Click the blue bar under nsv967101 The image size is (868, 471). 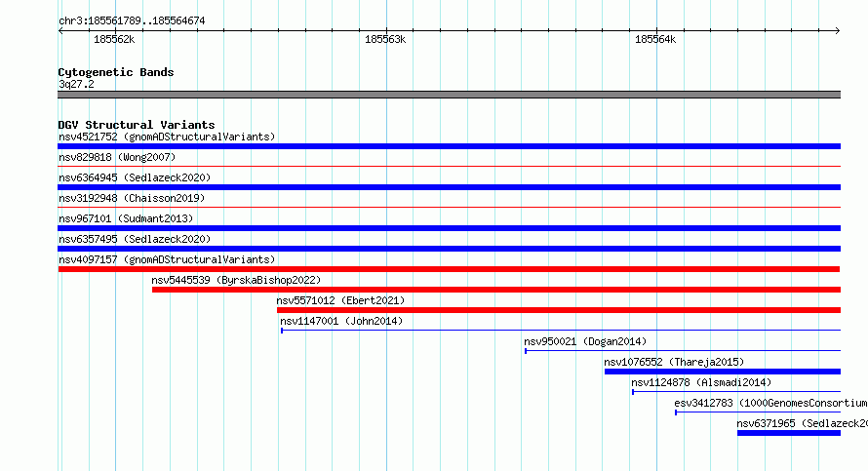tap(449, 228)
